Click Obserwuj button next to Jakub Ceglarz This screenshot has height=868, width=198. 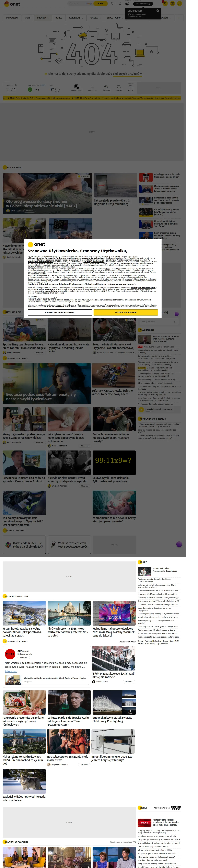coord(30,211)
